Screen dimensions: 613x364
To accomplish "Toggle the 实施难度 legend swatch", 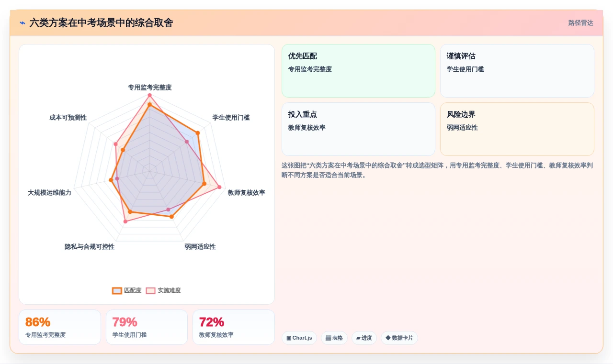I will pyautogui.click(x=151, y=290).
